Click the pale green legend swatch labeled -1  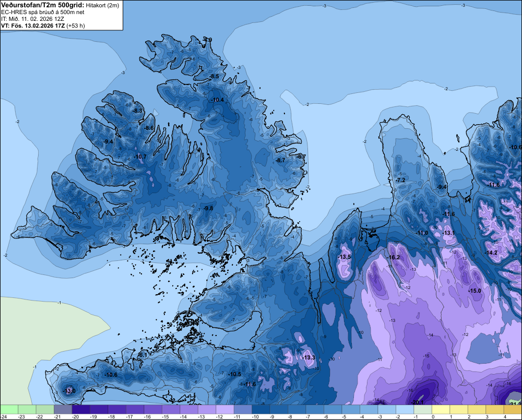pos(423,409)
